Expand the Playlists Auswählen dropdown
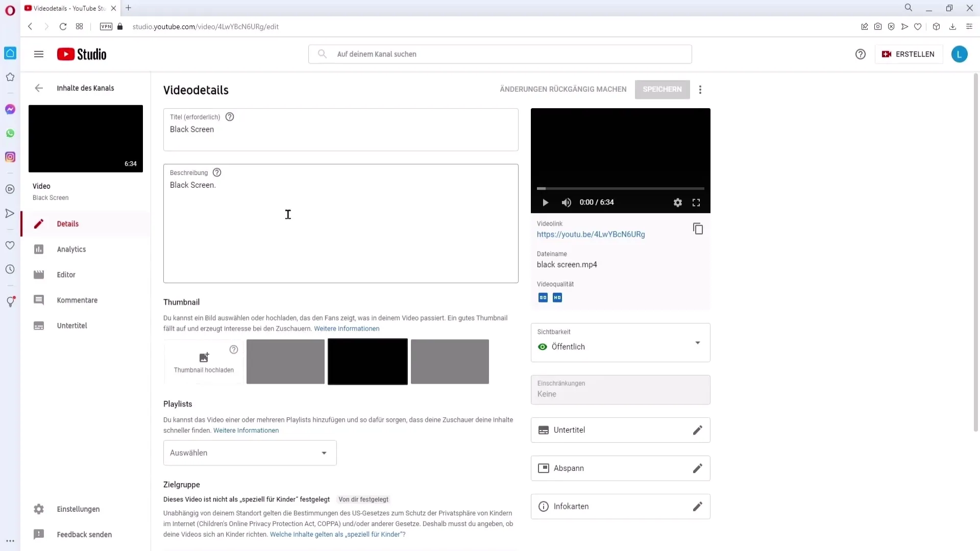The width and height of the screenshot is (980, 551). pos(250,452)
